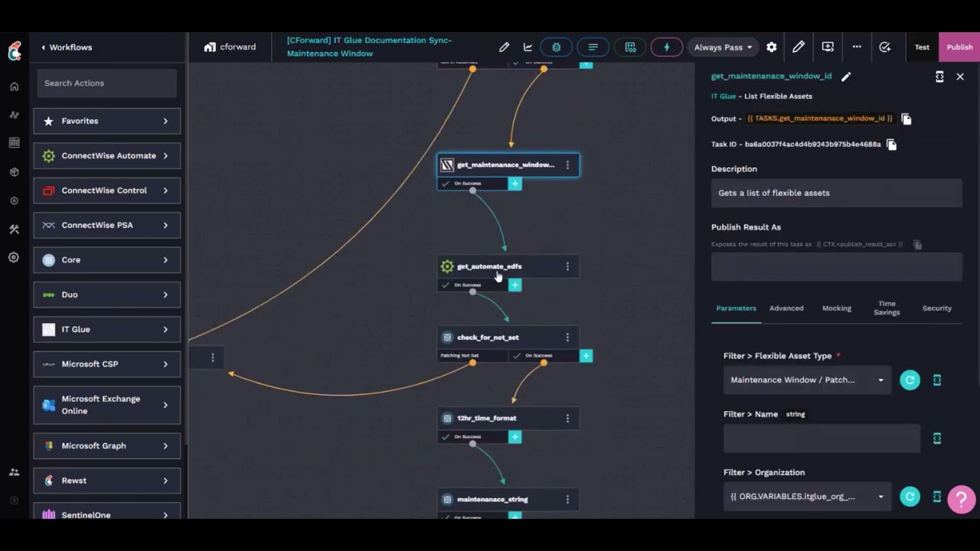This screenshot has width=980, height=551.
Task: Expand the Microsoft Graph category
Action: coord(106,445)
